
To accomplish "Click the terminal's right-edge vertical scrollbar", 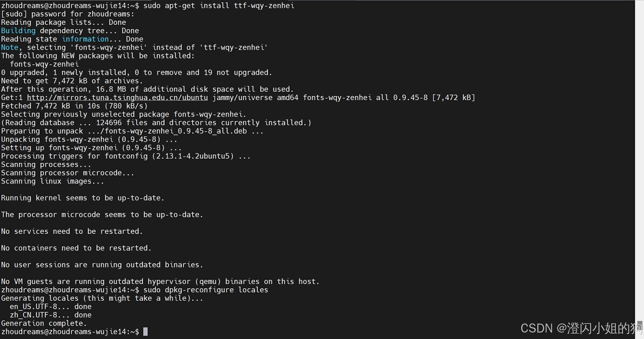I will 639,162.
